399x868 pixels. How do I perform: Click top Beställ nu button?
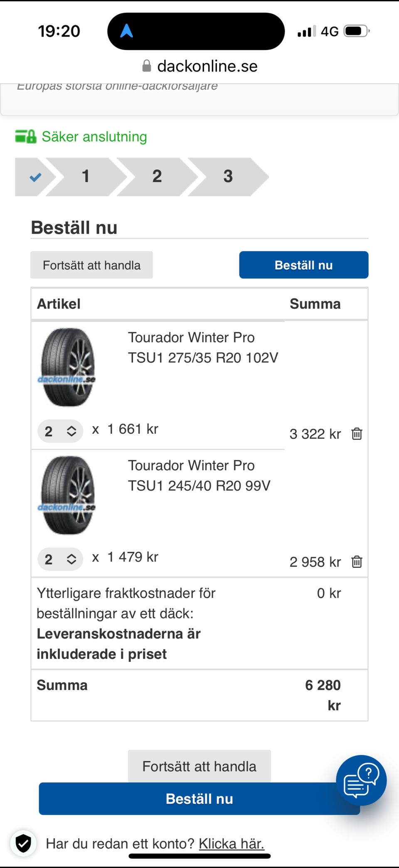304,265
